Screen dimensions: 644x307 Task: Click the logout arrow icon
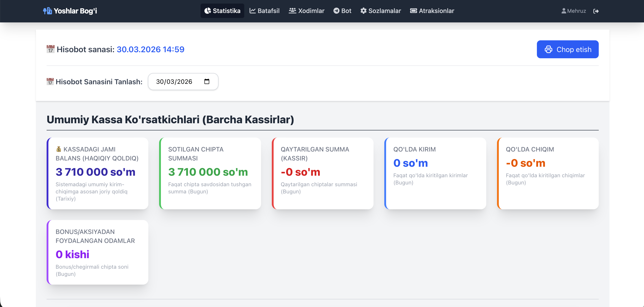pos(596,11)
